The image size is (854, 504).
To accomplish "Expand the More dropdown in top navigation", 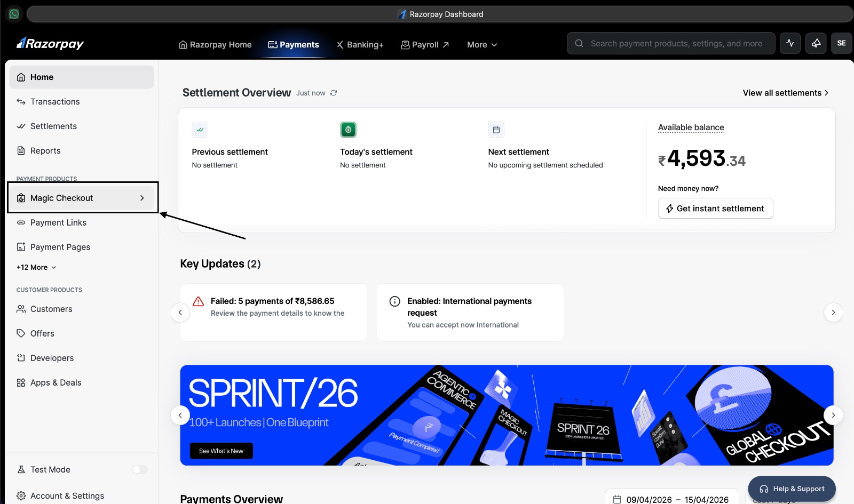I will (x=482, y=45).
